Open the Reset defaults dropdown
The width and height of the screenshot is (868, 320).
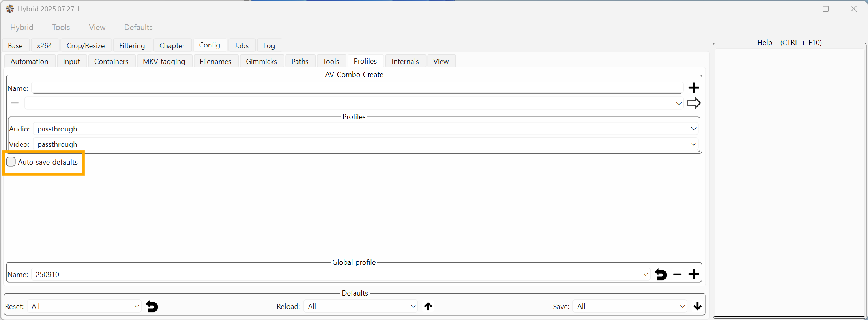(x=84, y=306)
